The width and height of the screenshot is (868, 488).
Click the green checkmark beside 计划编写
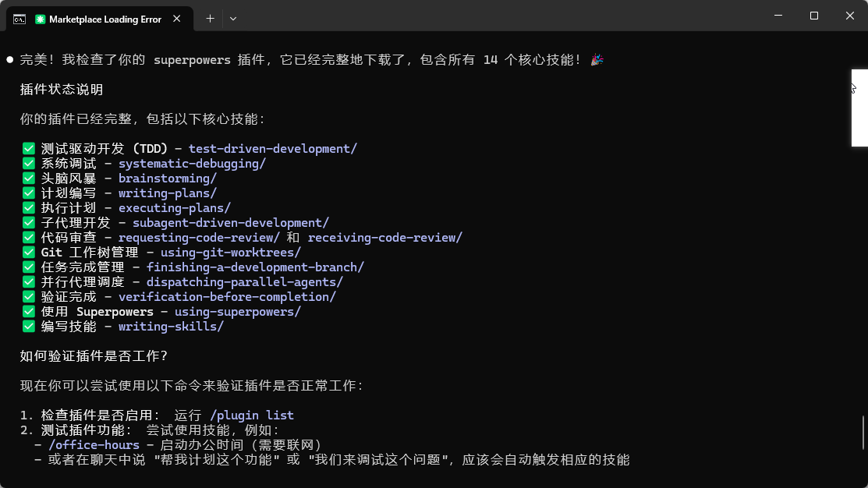pyautogui.click(x=29, y=193)
